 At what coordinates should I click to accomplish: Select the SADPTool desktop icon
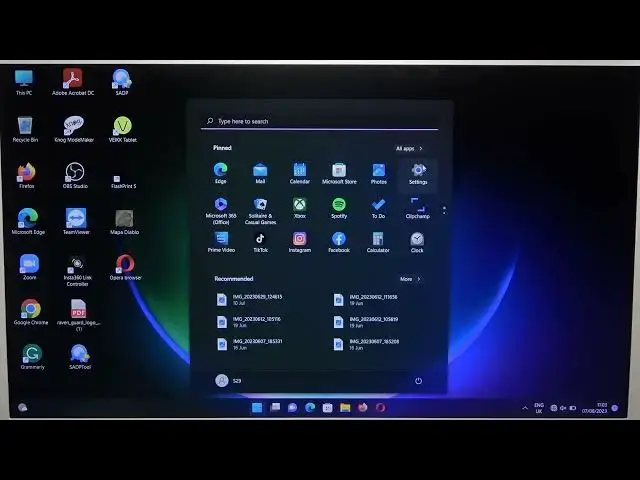tap(80, 357)
